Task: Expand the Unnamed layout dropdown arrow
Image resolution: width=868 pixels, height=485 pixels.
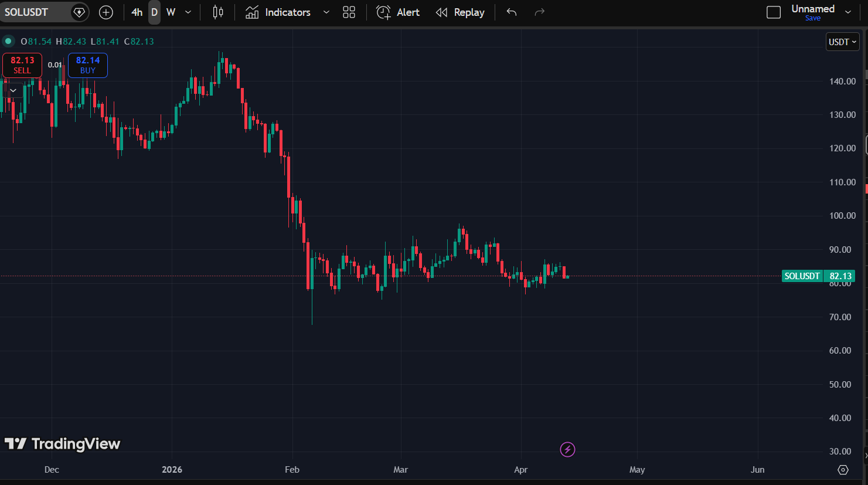Action: (848, 12)
